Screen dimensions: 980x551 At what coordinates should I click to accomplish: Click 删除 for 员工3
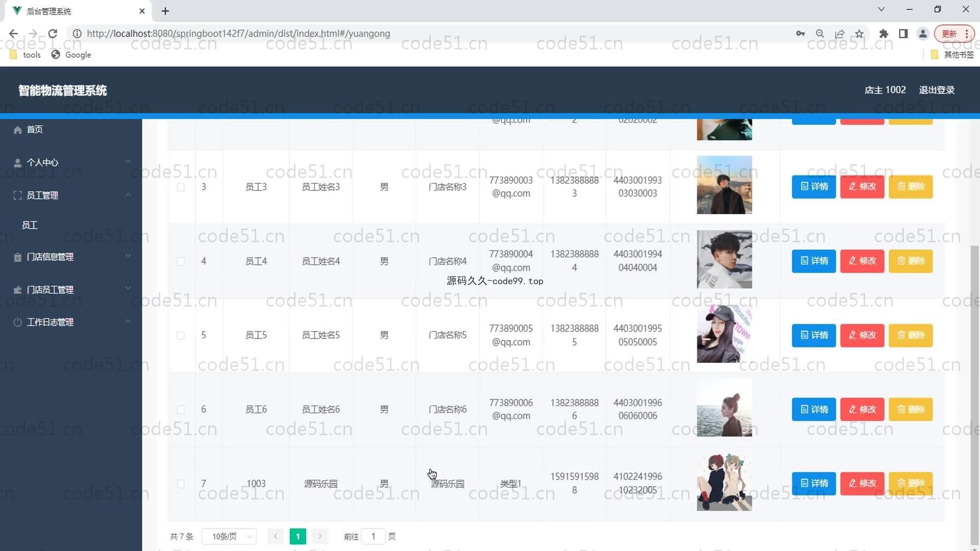pyautogui.click(x=911, y=186)
